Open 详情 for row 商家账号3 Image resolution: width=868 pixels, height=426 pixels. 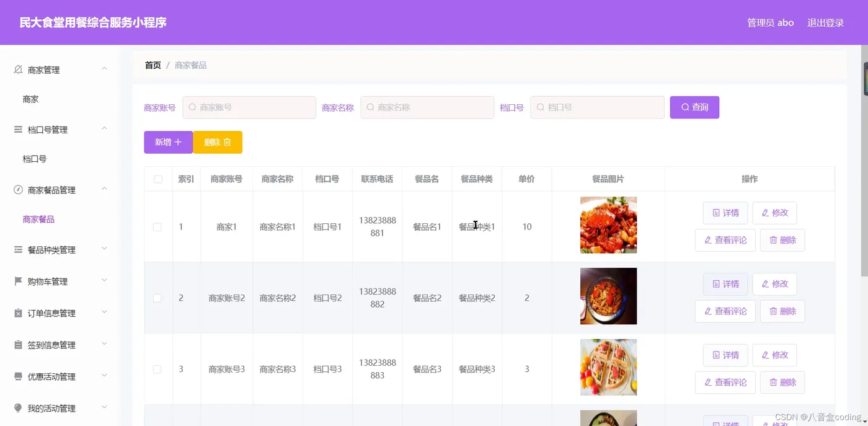(x=725, y=355)
